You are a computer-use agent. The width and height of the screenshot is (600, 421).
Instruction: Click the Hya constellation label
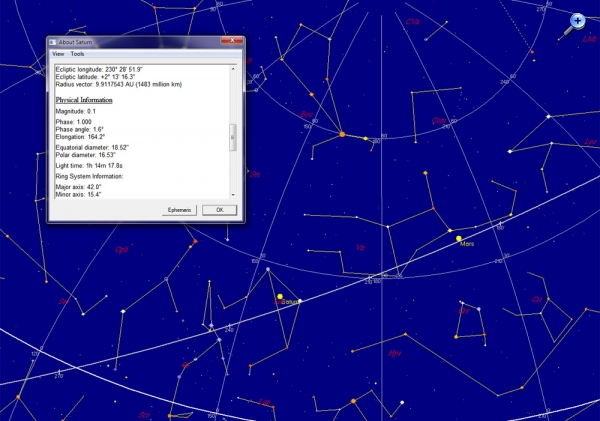(x=394, y=352)
